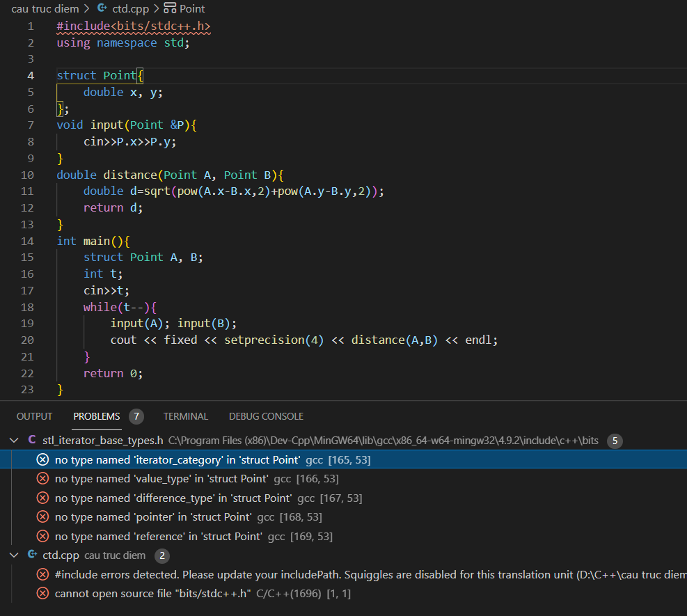Select the PROBLEMS tab
Image resolution: width=687 pixels, height=616 pixels.
96,416
